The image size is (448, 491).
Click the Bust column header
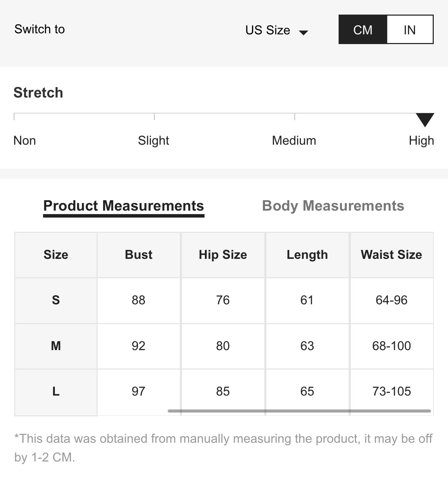[138, 255]
